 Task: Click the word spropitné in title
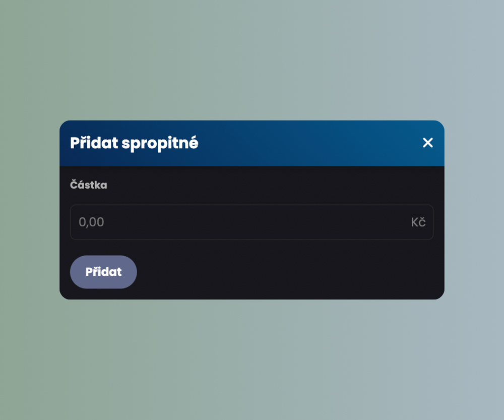[160, 144]
